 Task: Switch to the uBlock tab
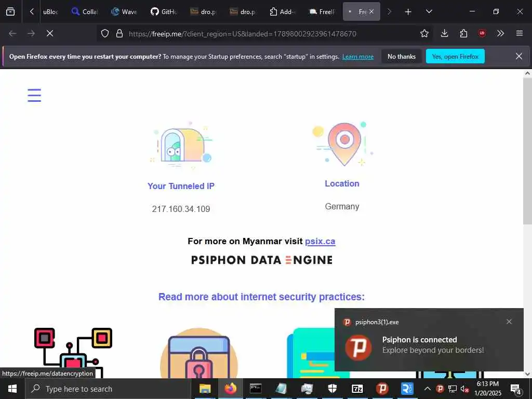50,12
